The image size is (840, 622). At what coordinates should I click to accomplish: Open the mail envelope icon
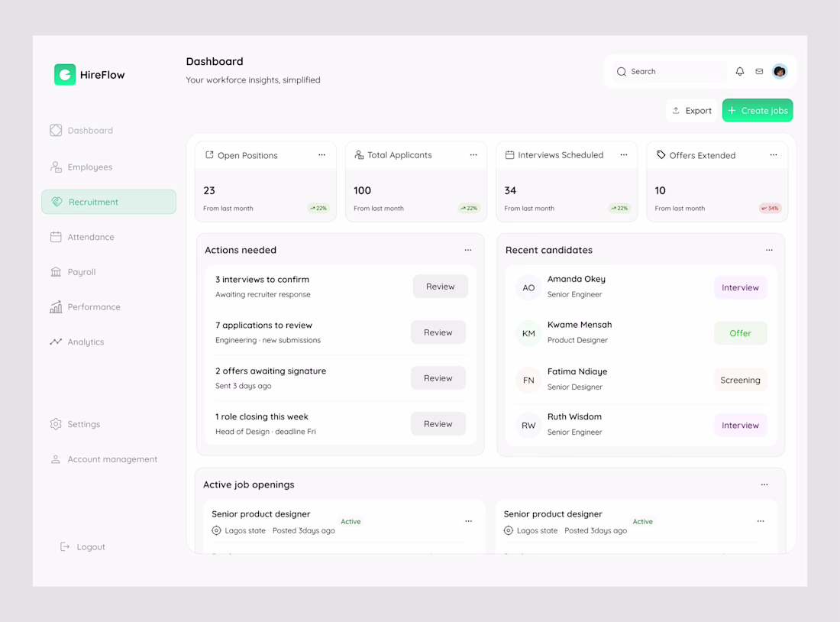coord(759,71)
